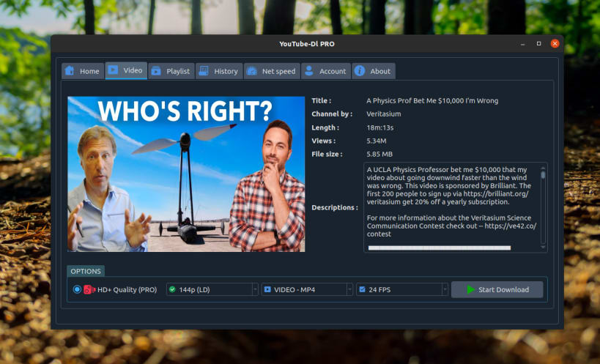Image resolution: width=600 pixels, height=364 pixels.
Task: Click the 'Length :' label
Action: pos(325,127)
